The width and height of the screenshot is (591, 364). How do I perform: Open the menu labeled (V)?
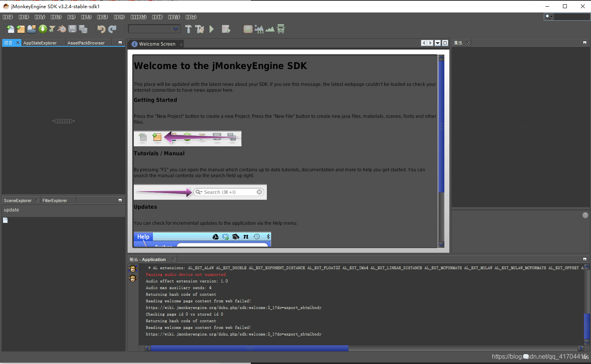coord(40,17)
